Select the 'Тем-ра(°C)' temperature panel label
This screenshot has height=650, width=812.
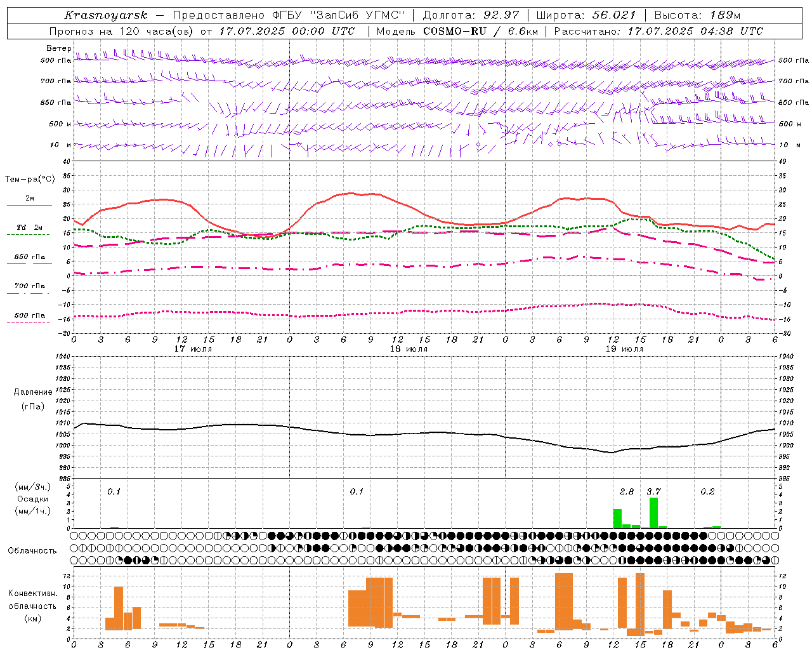coord(30,180)
